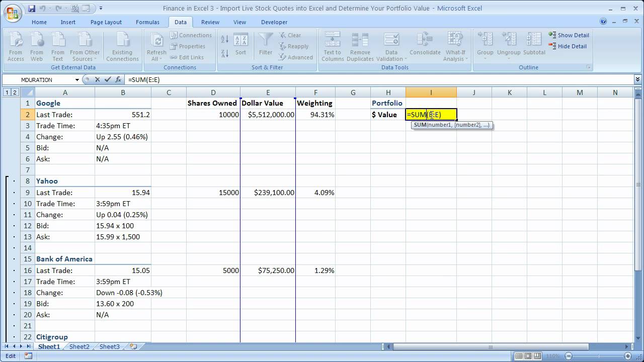Click Select All corner box

(x=28, y=92)
